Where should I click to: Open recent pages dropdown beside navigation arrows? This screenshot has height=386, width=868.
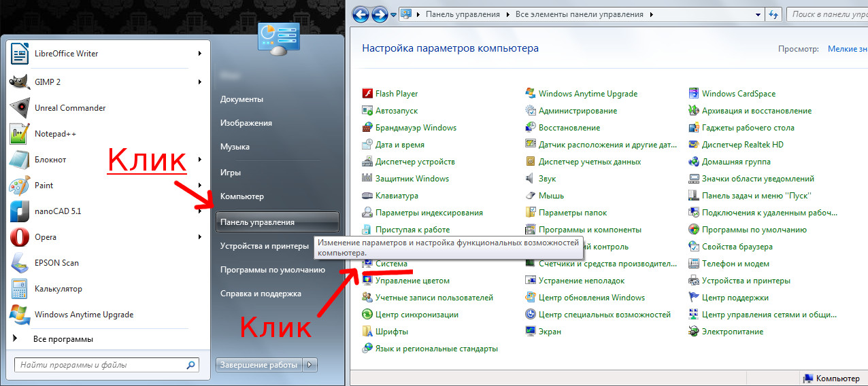coord(394,14)
